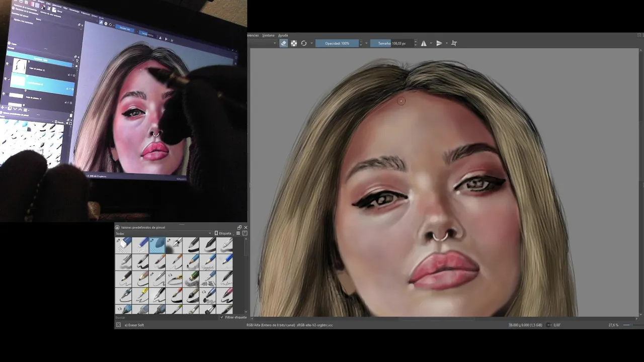Click the storage resources icon in presets docker
The width and height of the screenshot is (644, 362).
pos(245,233)
